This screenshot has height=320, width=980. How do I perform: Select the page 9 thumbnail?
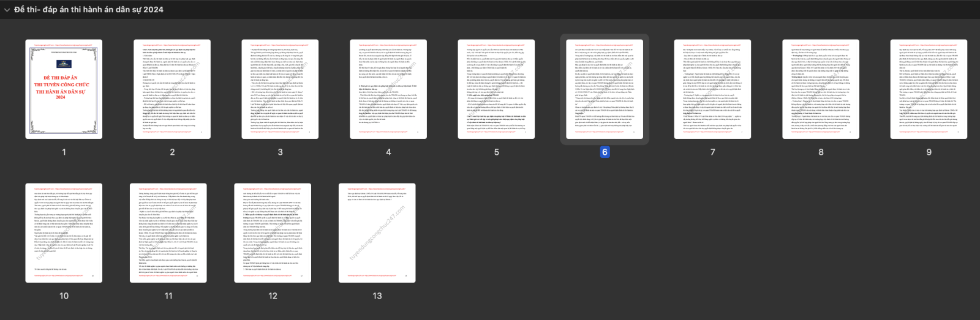pos(929,89)
